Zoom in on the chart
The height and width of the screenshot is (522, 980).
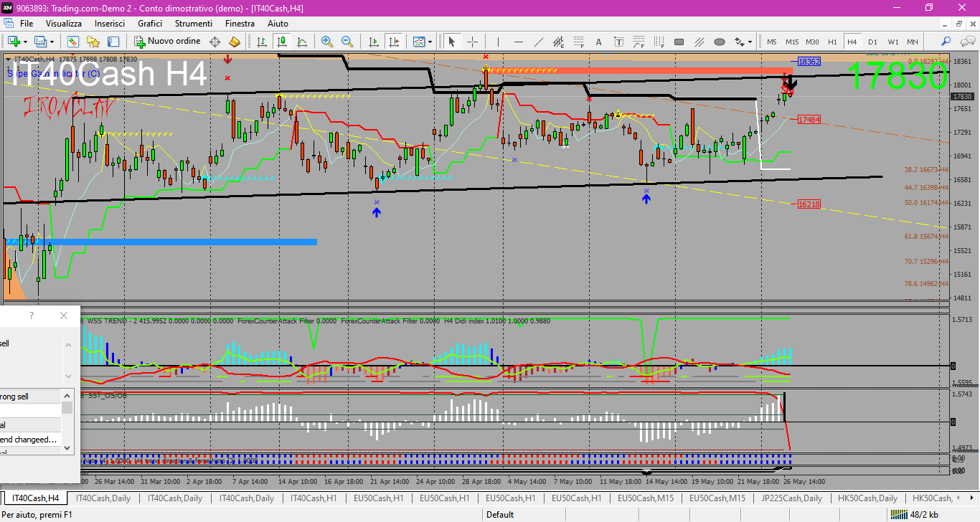[327, 42]
